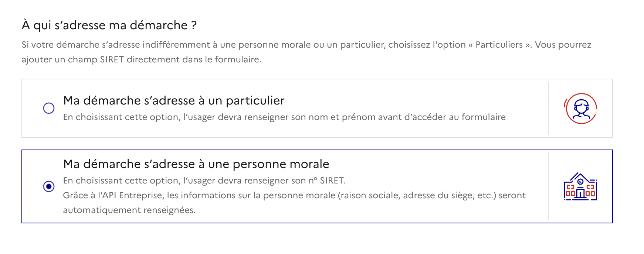
Task: Click the vertical divider in the personne morale card
Action: [548, 186]
